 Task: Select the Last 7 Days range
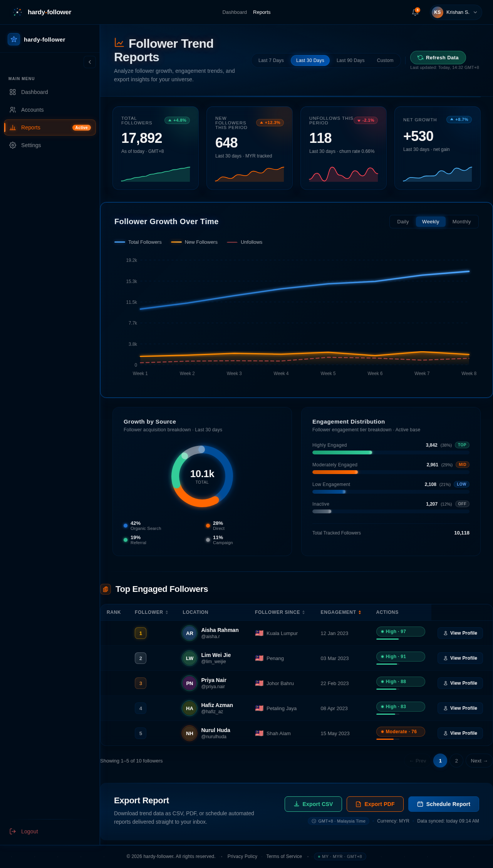click(271, 60)
